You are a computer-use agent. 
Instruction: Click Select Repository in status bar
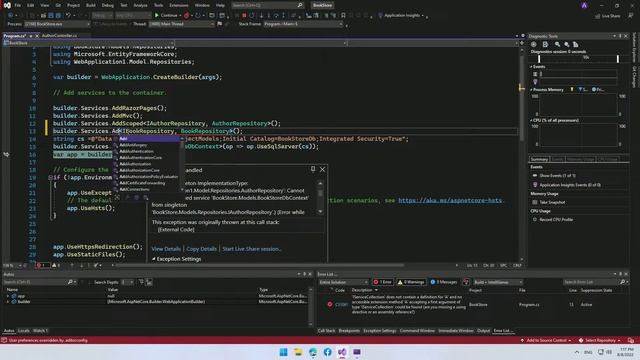pos(600,340)
